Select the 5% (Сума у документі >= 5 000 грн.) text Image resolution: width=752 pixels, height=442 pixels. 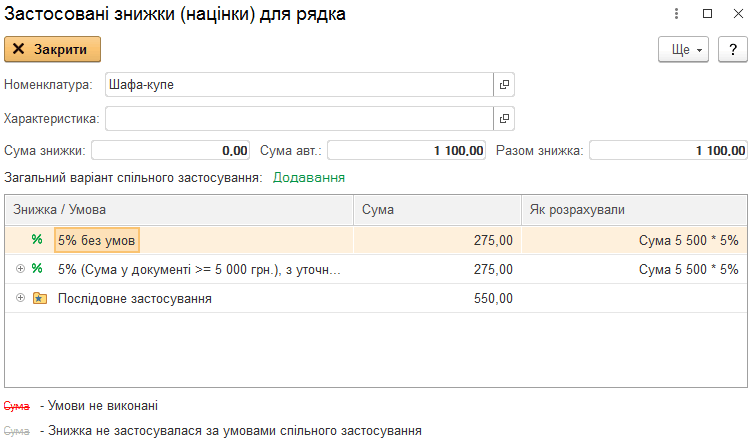click(x=199, y=270)
